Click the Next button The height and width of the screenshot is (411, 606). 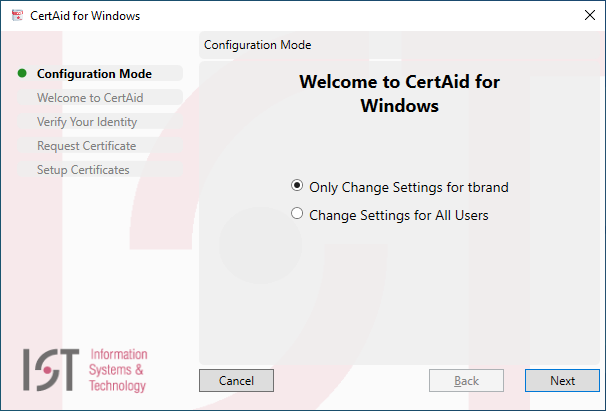pyautogui.click(x=562, y=380)
